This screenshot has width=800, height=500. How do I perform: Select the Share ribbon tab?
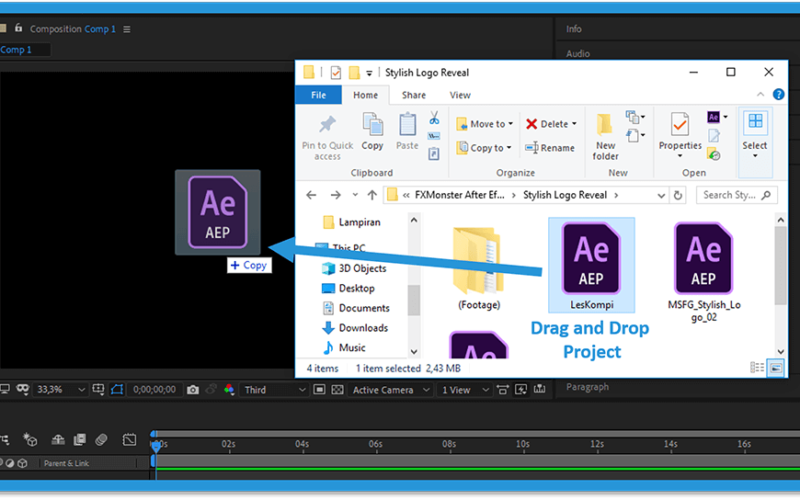(x=413, y=95)
